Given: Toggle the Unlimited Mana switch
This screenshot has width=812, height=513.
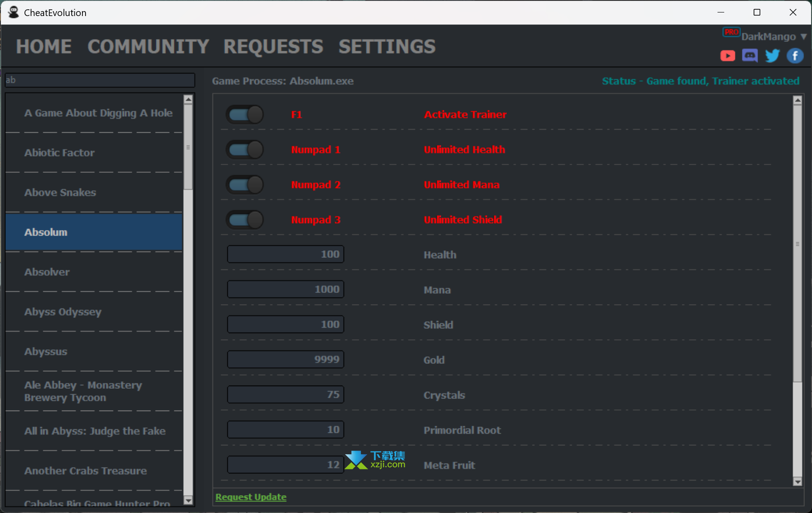Looking at the screenshot, I should pos(245,185).
